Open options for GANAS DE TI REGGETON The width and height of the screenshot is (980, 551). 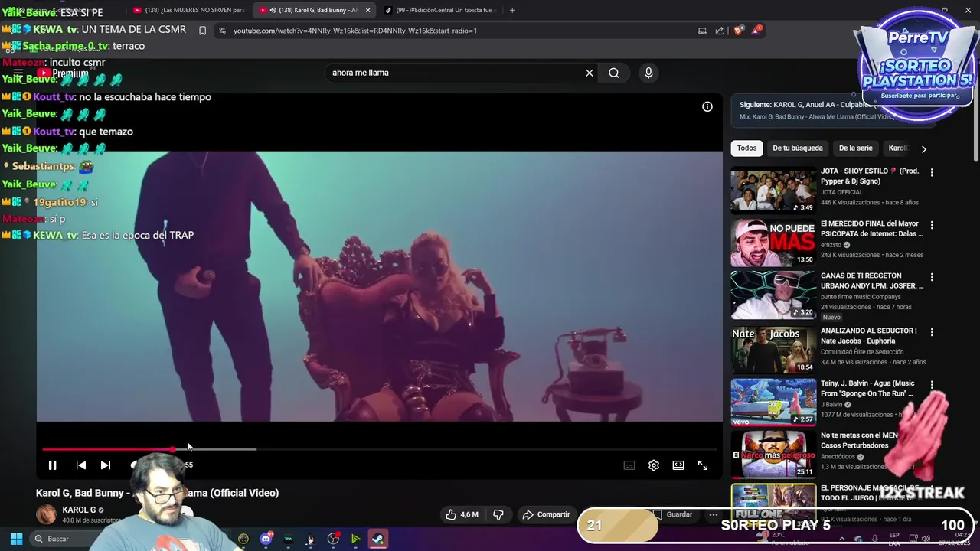[932, 277]
